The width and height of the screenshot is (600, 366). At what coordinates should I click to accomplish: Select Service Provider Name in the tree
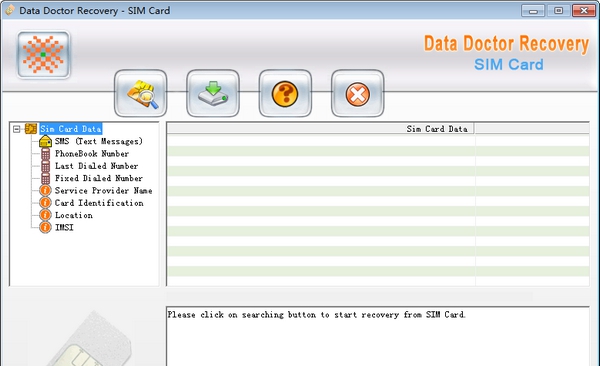point(103,190)
